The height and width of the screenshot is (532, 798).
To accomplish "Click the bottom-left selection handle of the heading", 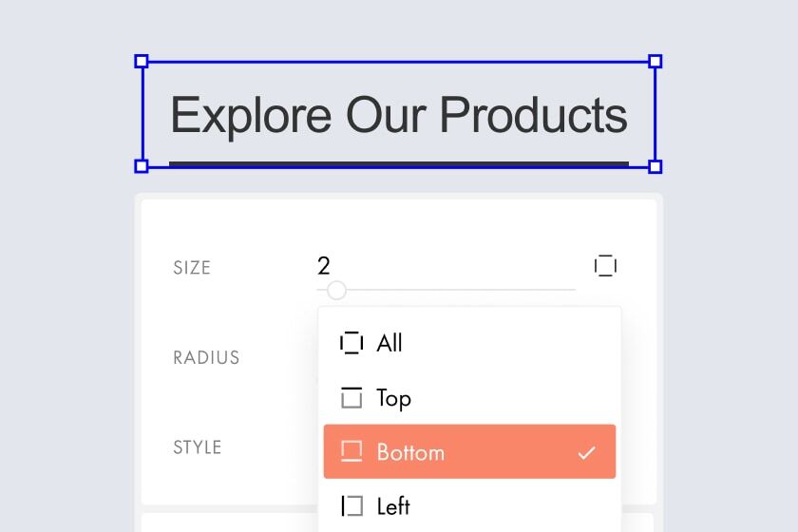I will pos(142,166).
